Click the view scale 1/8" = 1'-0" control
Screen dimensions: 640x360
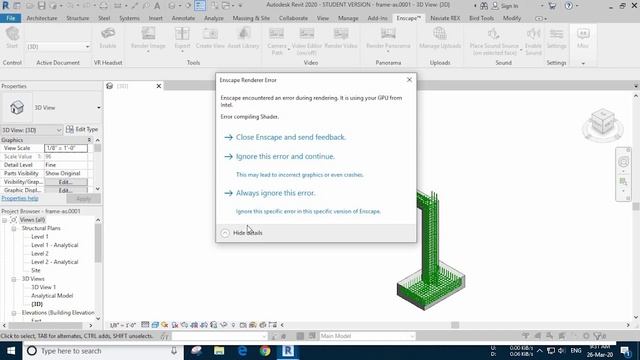[123, 325]
